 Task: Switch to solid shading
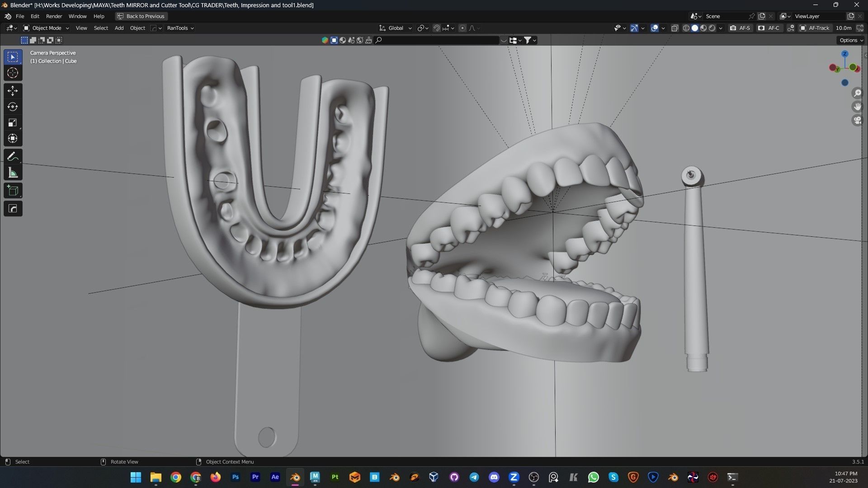pos(695,28)
